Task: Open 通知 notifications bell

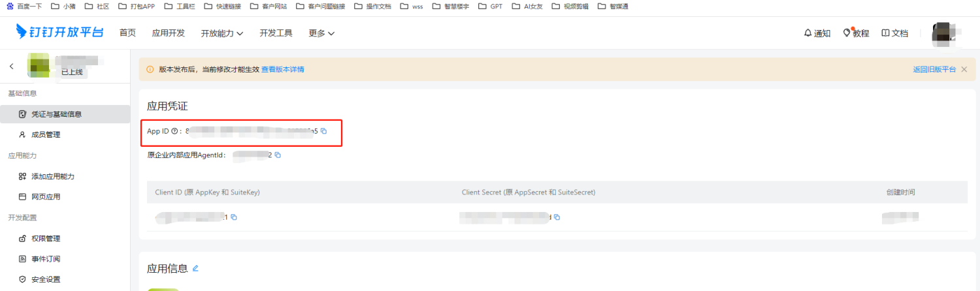Action: point(817,33)
